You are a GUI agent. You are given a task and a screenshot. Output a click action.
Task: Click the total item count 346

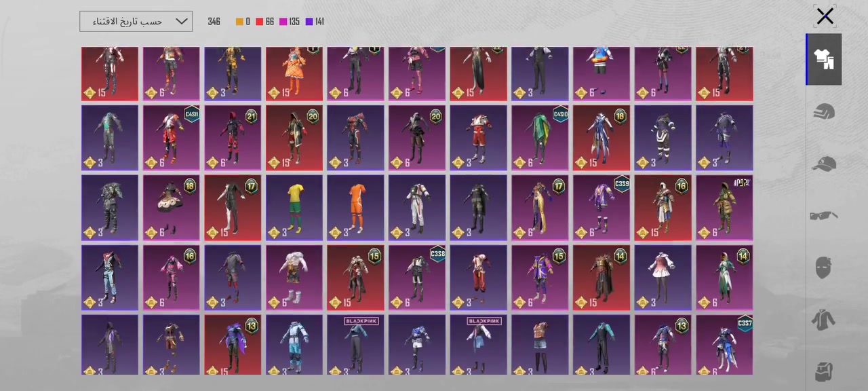(x=214, y=22)
